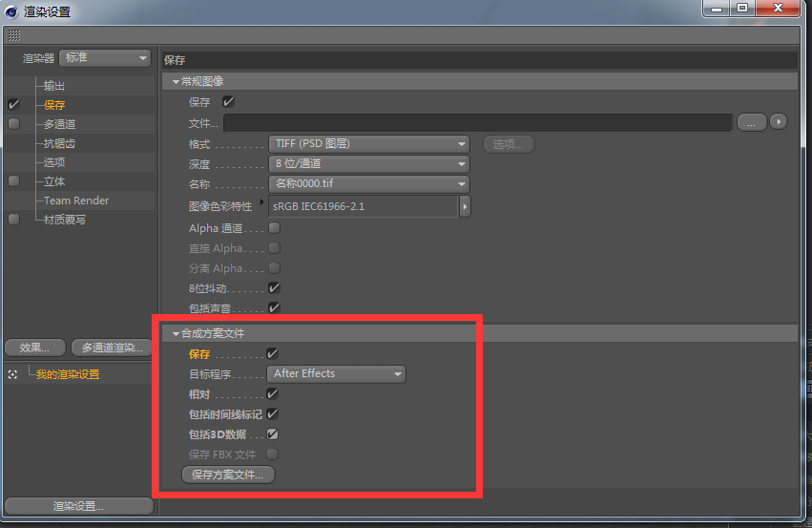Toggle the 包括时间线标记 checkbox

[272, 414]
